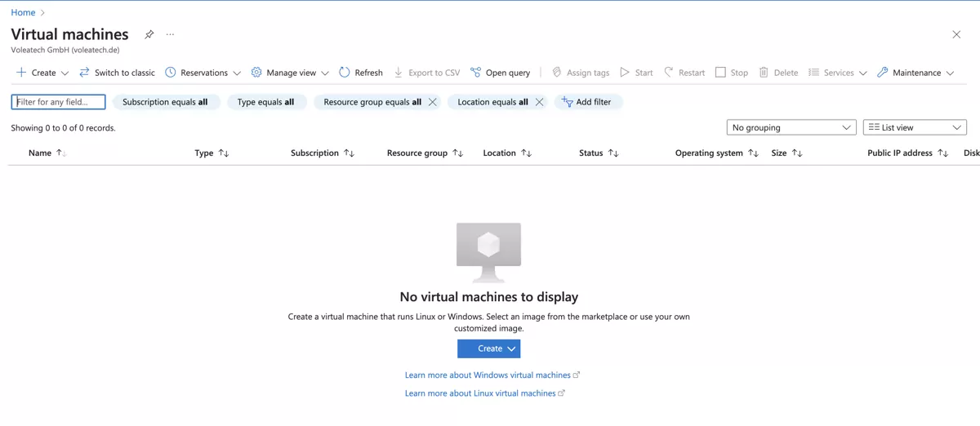Edit the Location equals all filter
The height and width of the screenshot is (426, 980).
click(492, 102)
